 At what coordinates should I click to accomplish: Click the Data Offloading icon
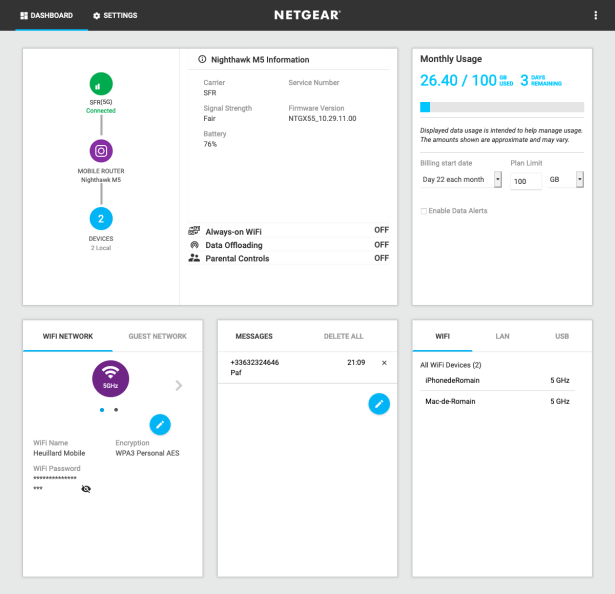click(x=194, y=245)
